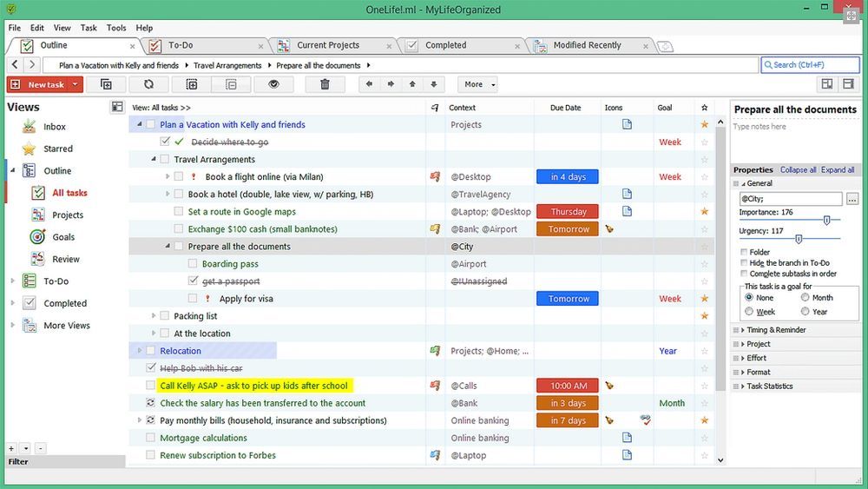Viewport: 868px width, 489px height.
Task: Open the More dropdown in toolbar
Action: coord(477,84)
